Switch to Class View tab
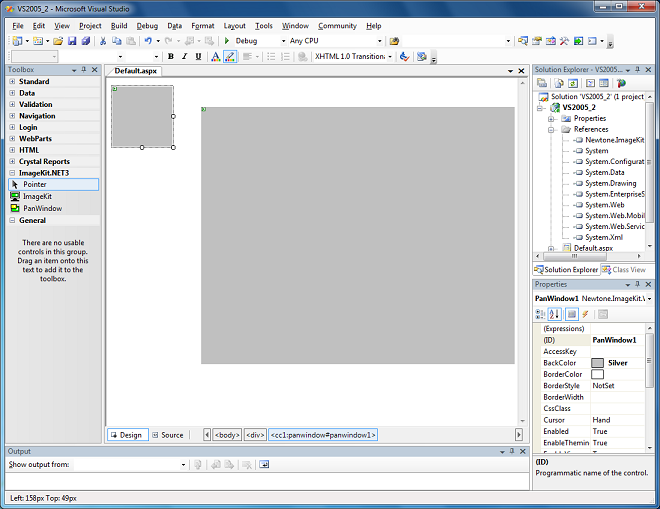 (x=624, y=269)
